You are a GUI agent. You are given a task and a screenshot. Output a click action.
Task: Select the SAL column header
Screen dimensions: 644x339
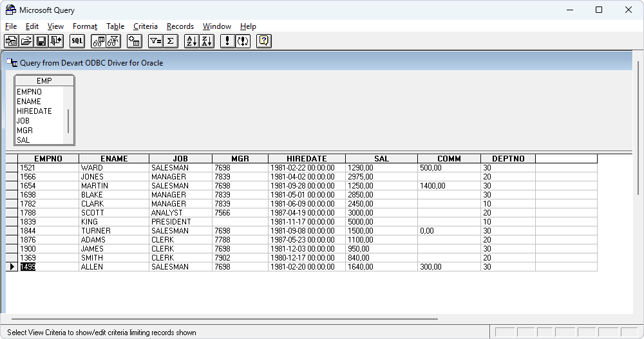(381, 158)
